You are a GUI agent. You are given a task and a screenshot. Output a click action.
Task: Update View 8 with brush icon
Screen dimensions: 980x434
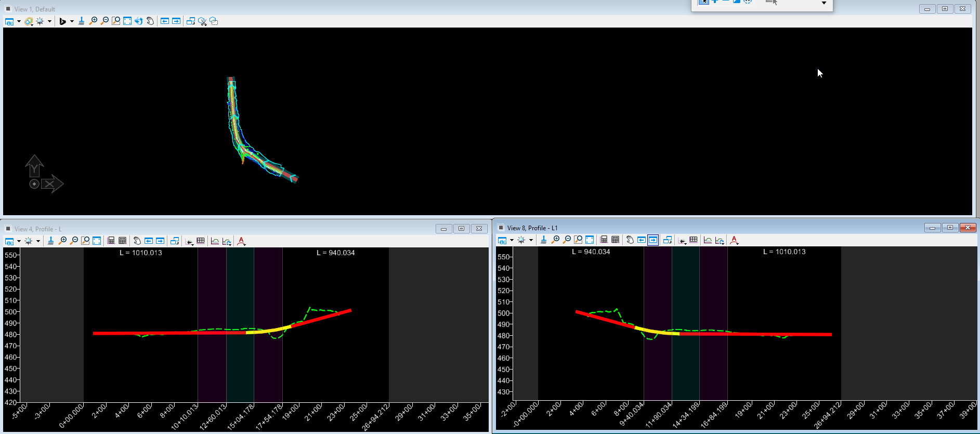(x=543, y=240)
